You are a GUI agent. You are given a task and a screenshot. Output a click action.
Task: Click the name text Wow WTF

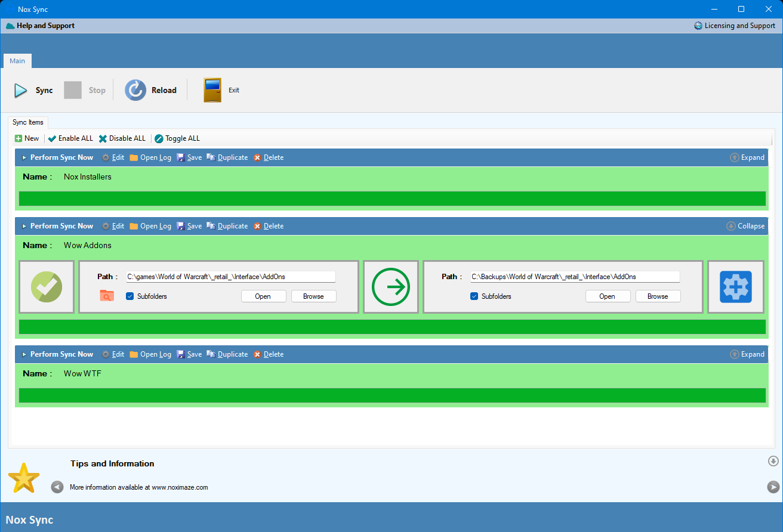83,373
